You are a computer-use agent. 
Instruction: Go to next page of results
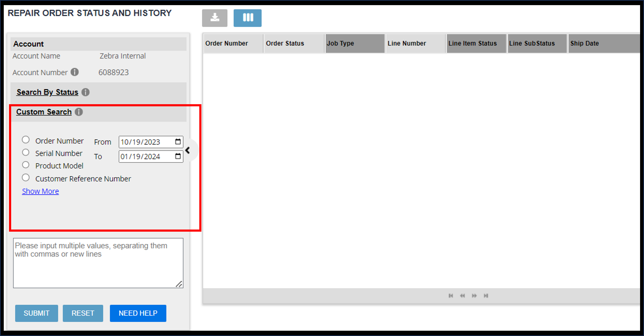474,295
